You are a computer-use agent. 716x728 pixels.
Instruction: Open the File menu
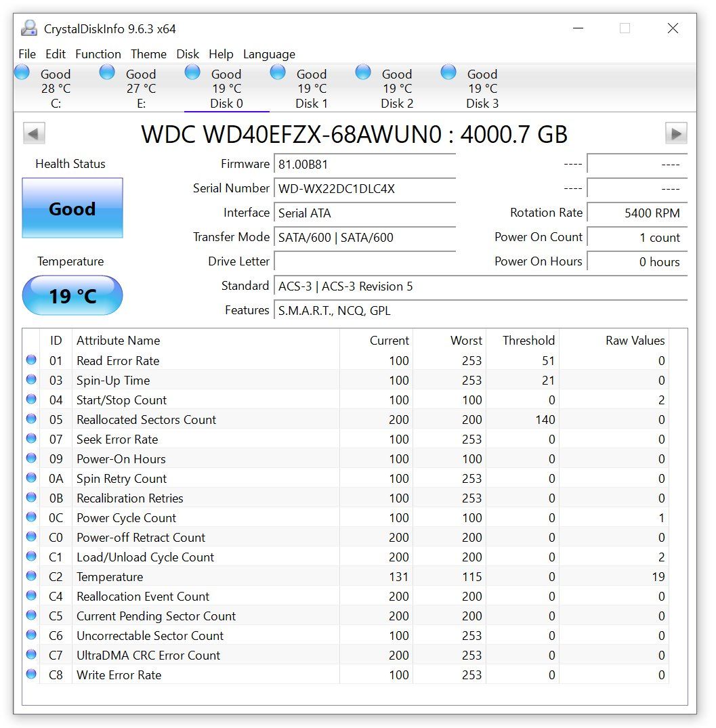coord(27,54)
